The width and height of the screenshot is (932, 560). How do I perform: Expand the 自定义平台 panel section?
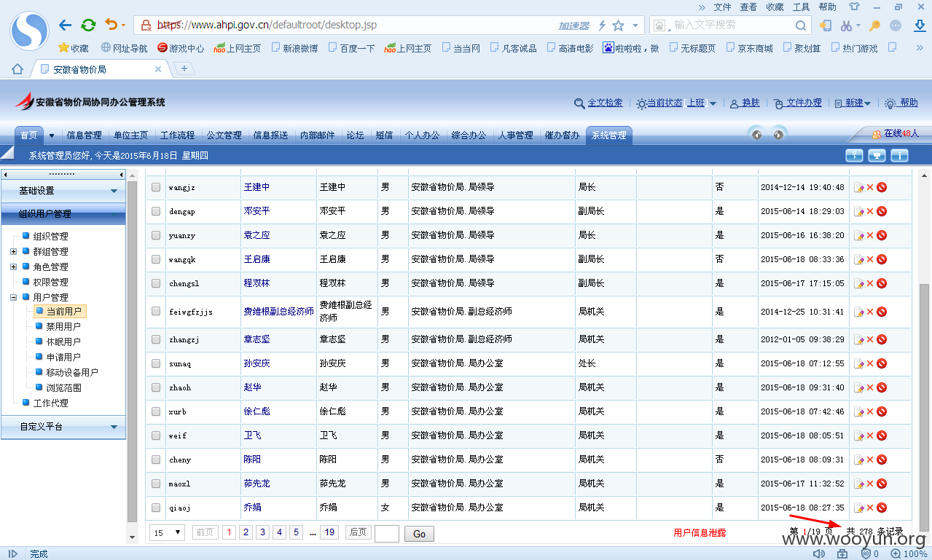(63, 427)
